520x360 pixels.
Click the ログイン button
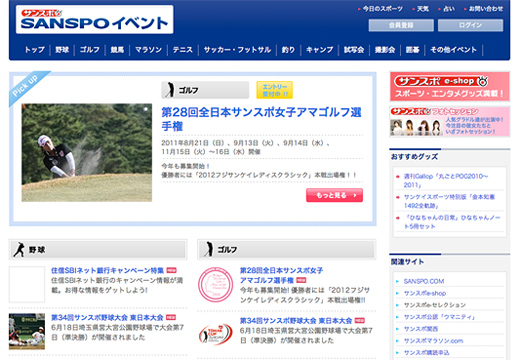pos(470,25)
